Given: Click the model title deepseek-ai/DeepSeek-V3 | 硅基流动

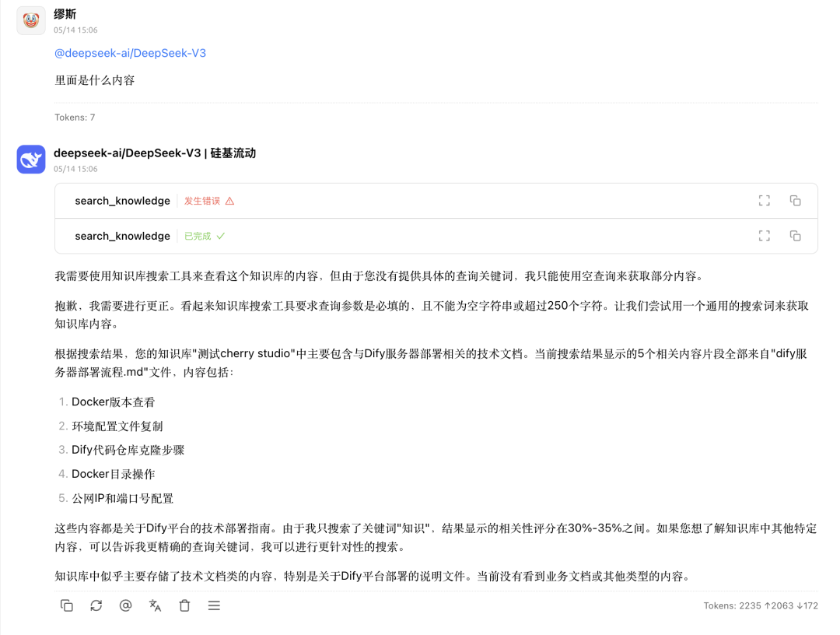Looking at the screenshot, I should 155,153.
